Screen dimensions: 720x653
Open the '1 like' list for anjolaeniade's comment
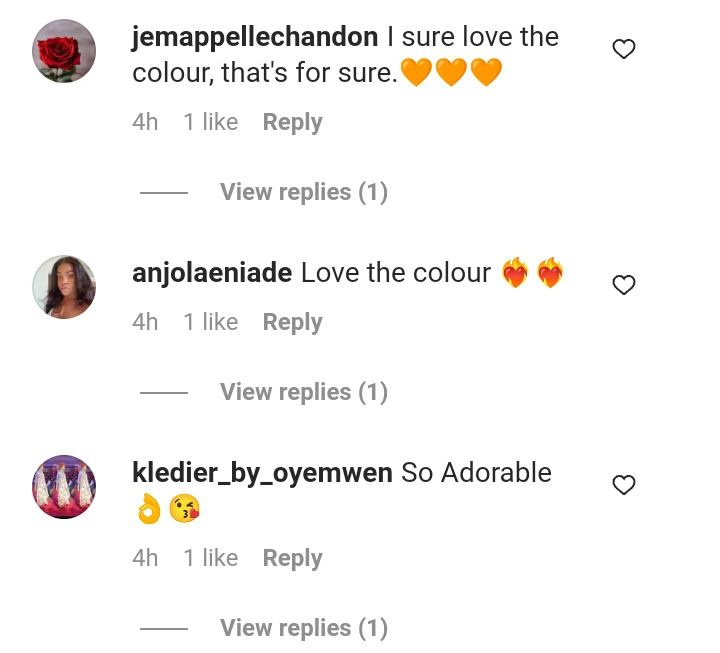tap(211, 322)
